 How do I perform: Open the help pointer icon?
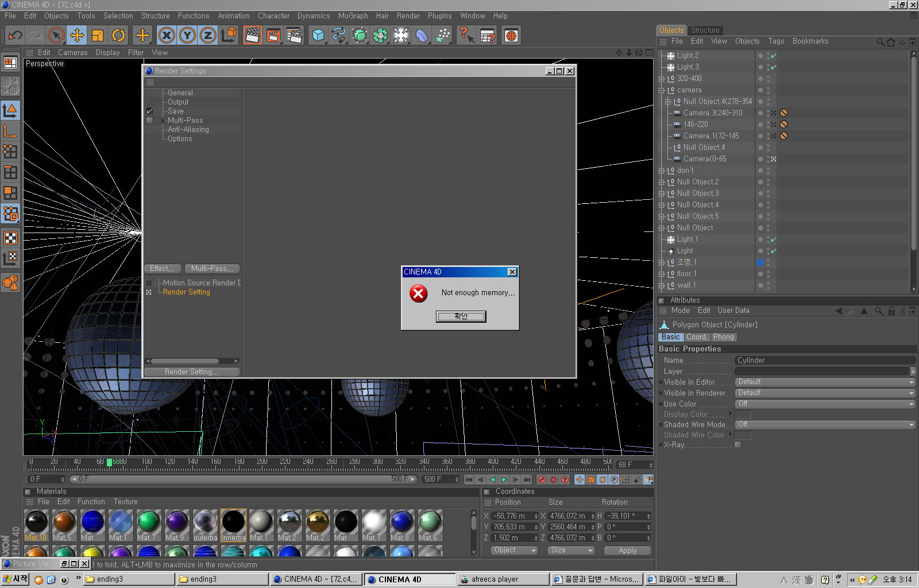(466, 36)
